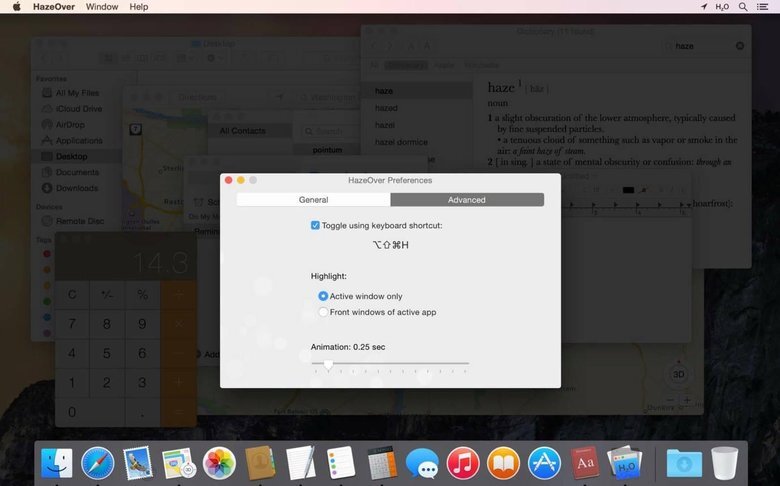Click the Animation duration slider knob
The image size is (780, 486).
tap(328, 365)
